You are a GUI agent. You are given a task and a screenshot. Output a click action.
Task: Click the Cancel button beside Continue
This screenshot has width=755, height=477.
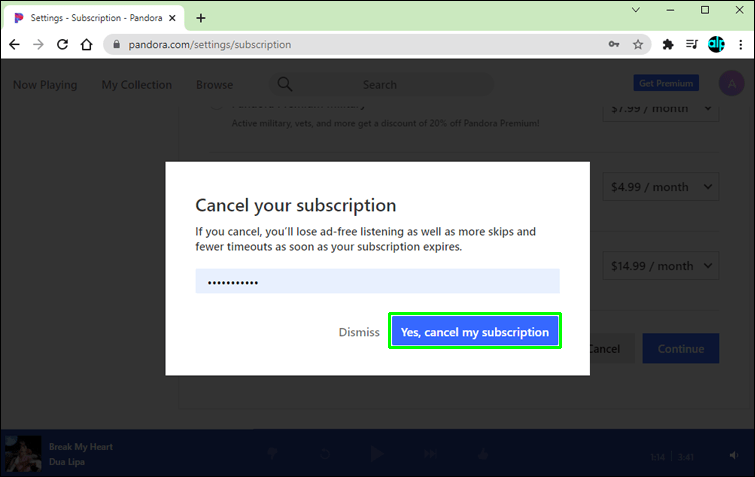pyautogui.click(x=612, y=348)
